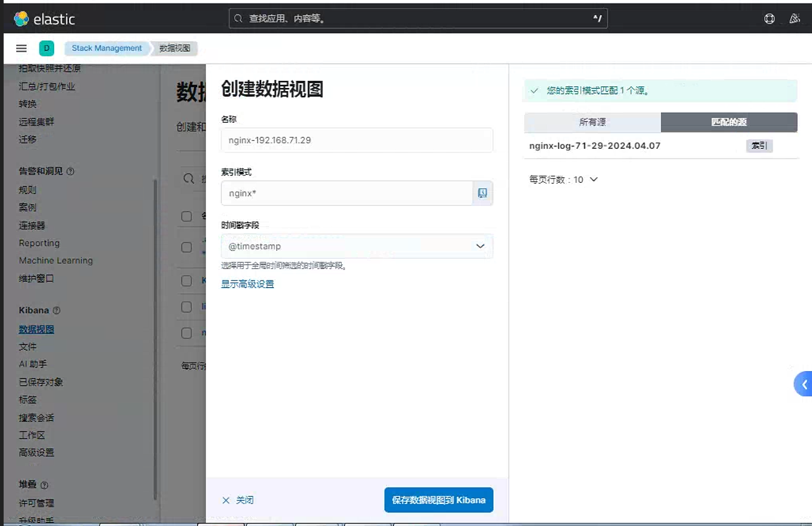Image resolution: width=812 pixels, height=526 pixels.
Task: Click the index pattern docs icon
Action: coord(482,193)
